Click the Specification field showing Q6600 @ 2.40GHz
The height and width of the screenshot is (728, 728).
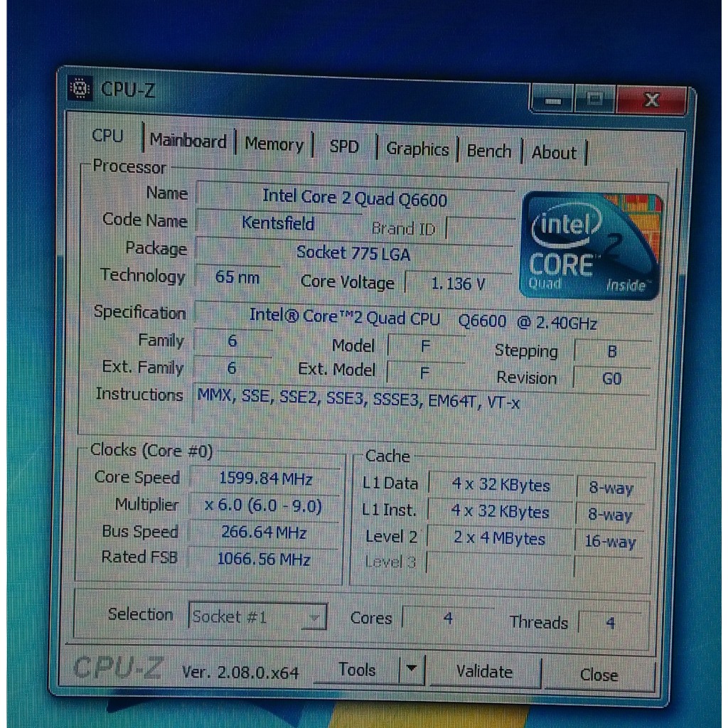(424, 319)
